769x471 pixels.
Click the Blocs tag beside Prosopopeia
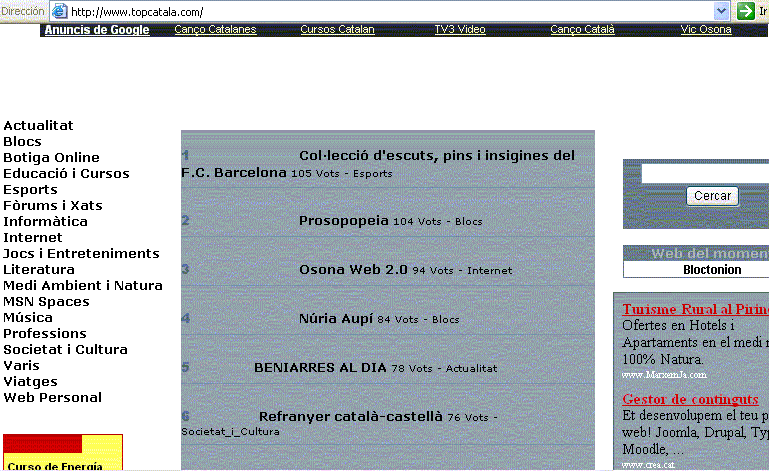(x=468, y=222)
